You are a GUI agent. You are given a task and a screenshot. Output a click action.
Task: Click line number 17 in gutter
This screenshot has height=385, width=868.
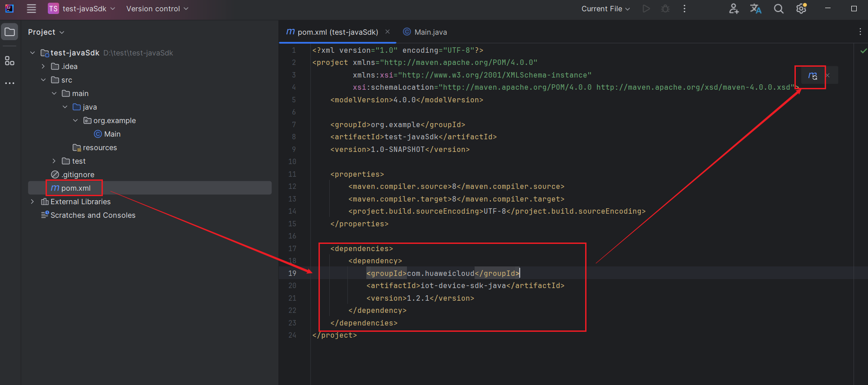[x=292, y=248]
